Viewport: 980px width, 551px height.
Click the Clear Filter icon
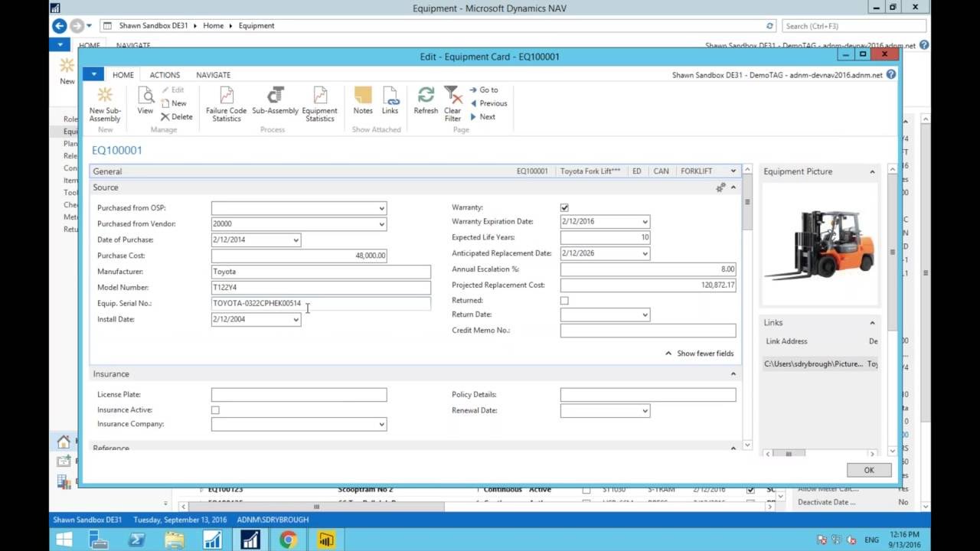pos(452,103)
